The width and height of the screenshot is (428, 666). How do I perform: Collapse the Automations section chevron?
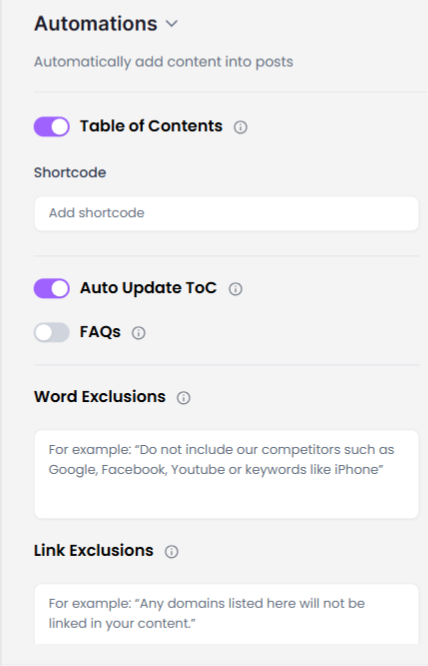(172, 24)
